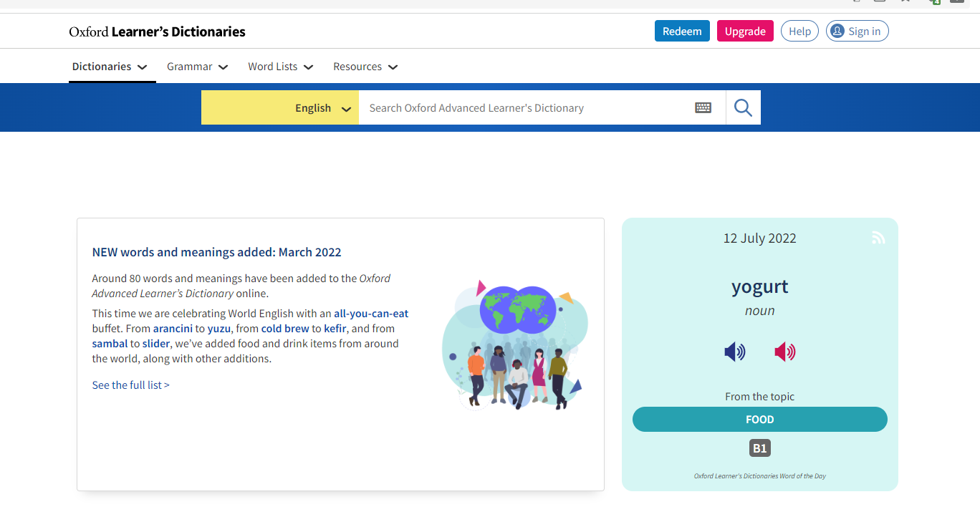Click the Redeem button
Viewport: 980px width, 512px height.
(x=682, y=31)
